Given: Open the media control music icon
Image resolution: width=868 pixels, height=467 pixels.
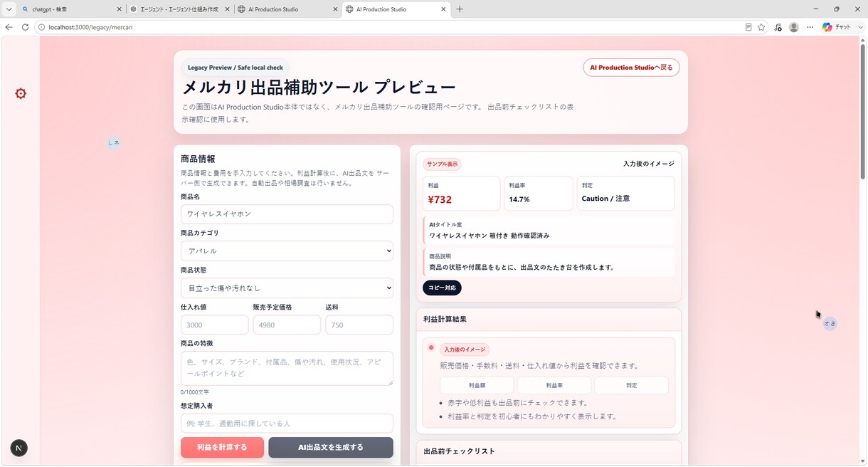Looking at the screenshot, I should click(x=778, y=27).
